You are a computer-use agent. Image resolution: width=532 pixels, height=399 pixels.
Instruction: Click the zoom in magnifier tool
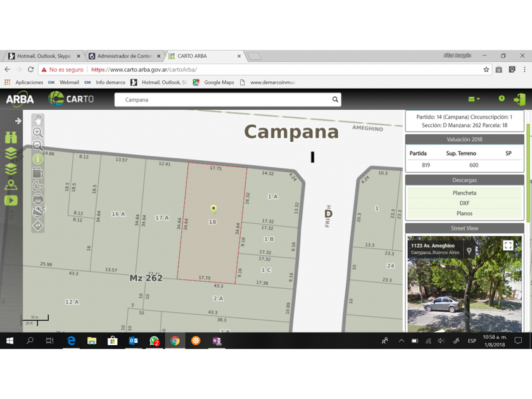[x=38, y=132]
